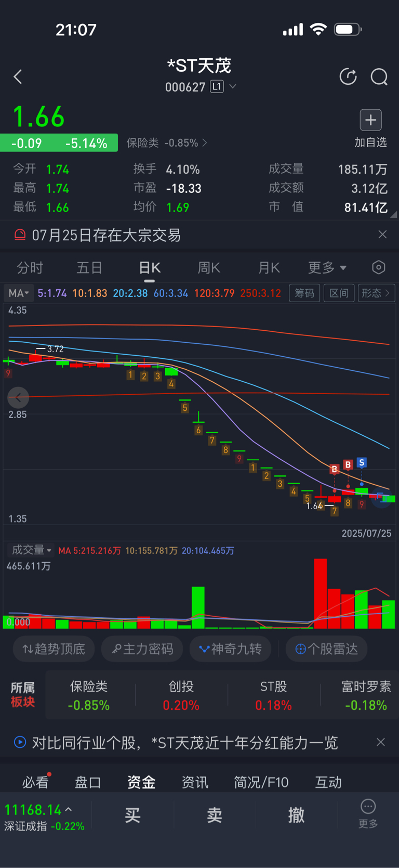Expand stock code dropdown arrow next to L1
This screenshot has width=399, height=868.
click(233, 86)
